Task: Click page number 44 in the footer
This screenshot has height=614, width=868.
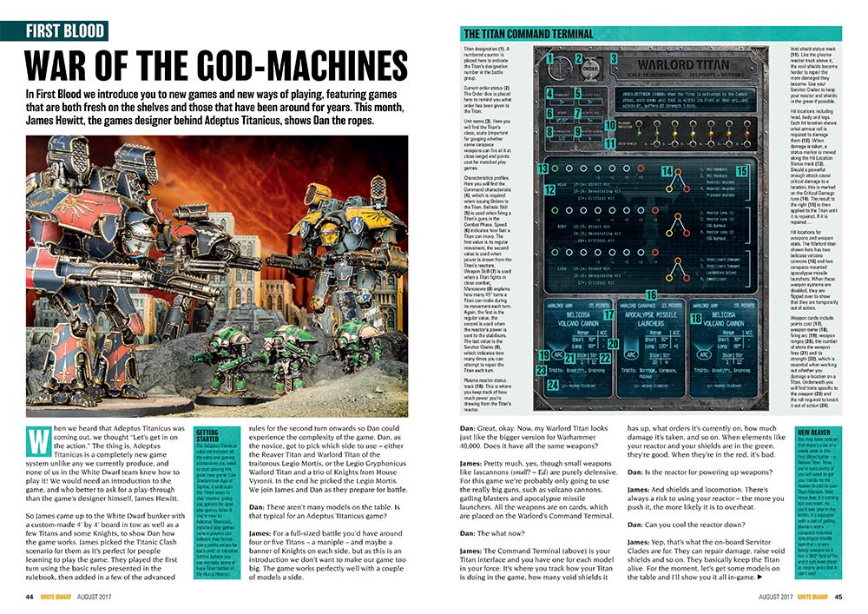Action: 30,597
